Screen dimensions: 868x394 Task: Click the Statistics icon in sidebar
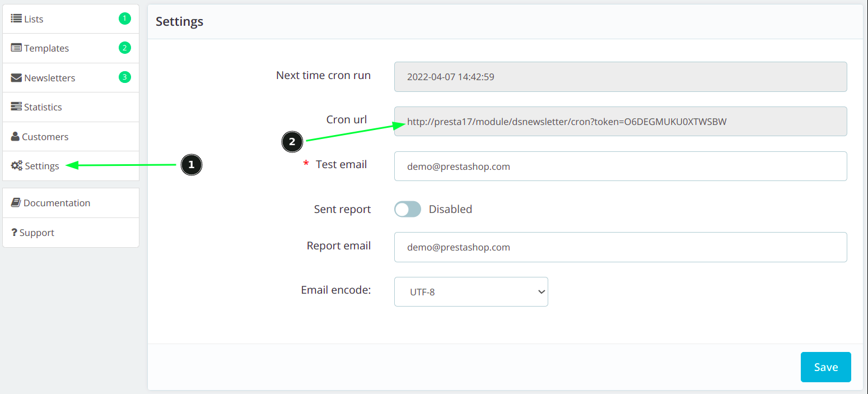pos(16,107)
